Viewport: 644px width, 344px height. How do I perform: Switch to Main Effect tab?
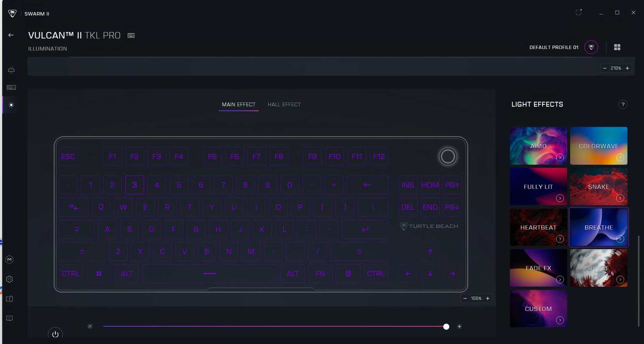point(238,105)
